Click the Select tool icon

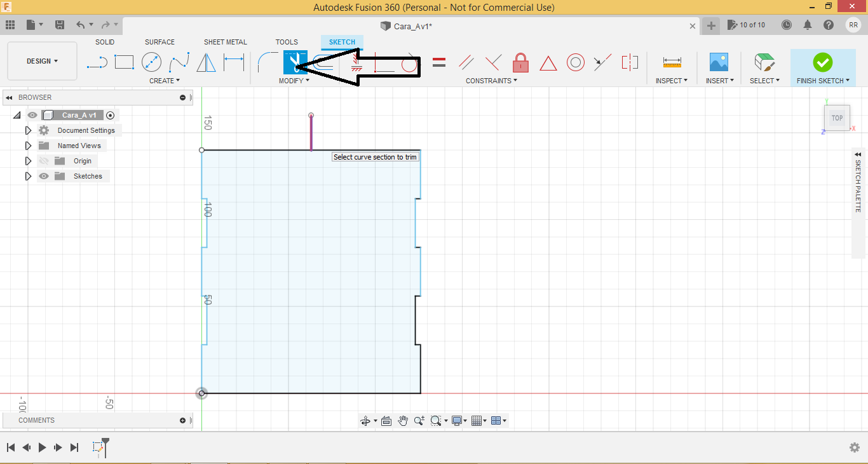pyautogui.click(x=764, y=62)
